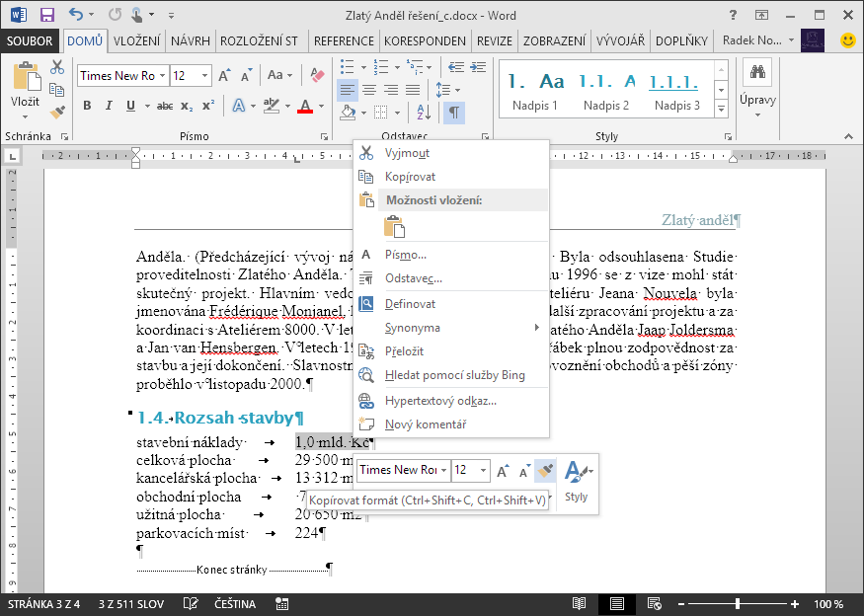Screen dimensions: 864x616
Task: Apply the Nadpis 2 style
Action: (606, 91)
